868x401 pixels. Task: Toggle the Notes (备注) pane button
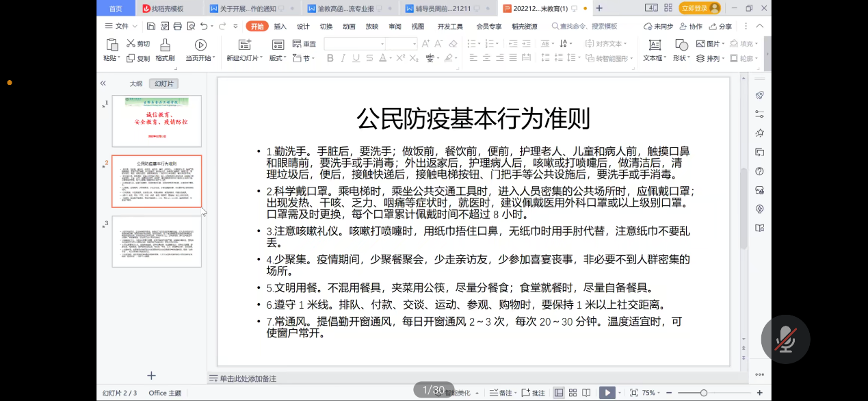[501, 393]
